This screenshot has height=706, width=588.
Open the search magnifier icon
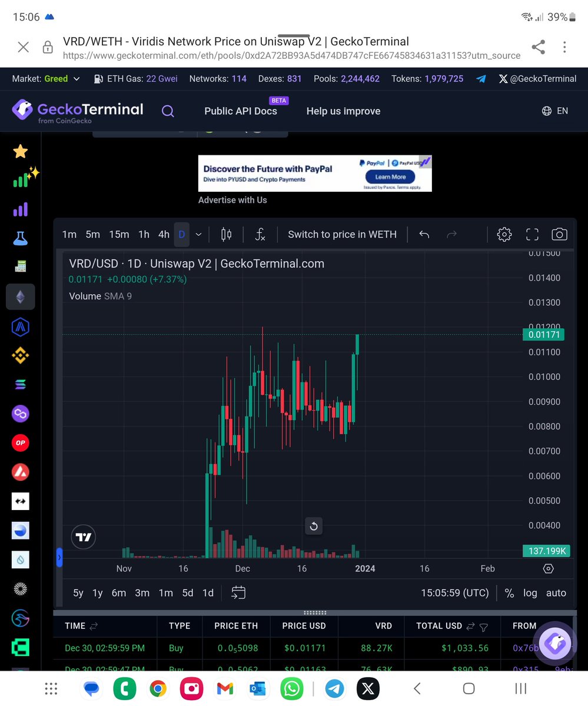point(168,111)
